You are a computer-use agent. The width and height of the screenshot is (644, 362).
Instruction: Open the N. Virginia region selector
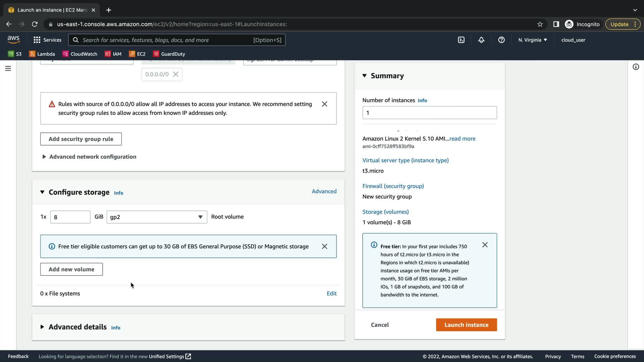(x=532, y=40)
